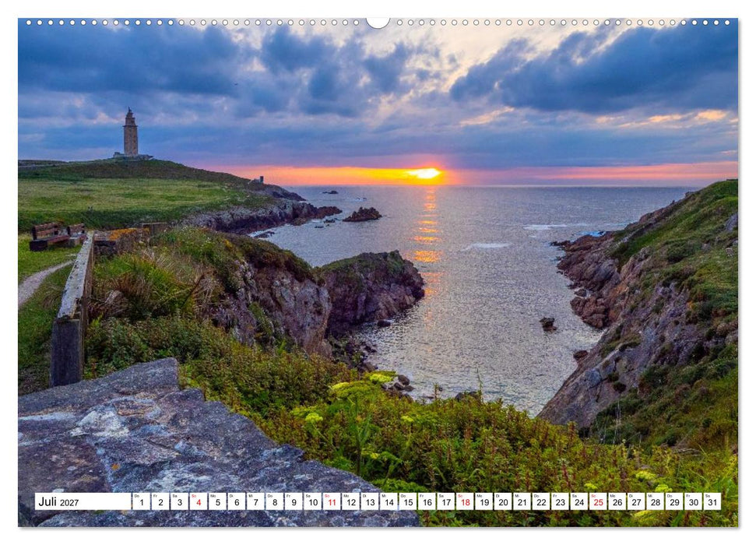Select day 1 in the calendar strip
This screenshot has width=756, height=545.
click(141, 501)
